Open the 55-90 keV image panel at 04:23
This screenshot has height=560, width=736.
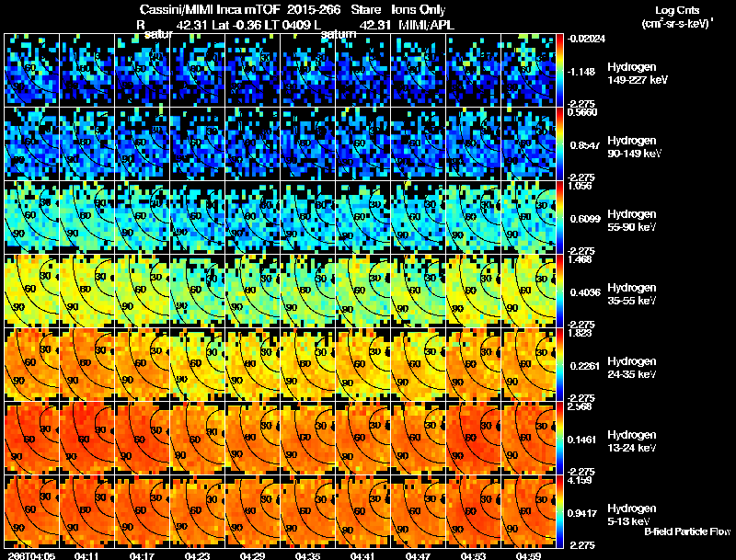197,218
